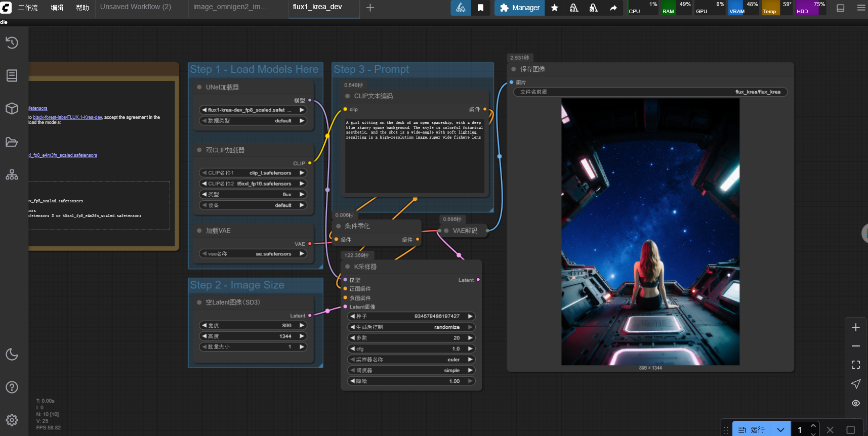
Task: Open the 工作流 menu
Action: tap(28, 8)
